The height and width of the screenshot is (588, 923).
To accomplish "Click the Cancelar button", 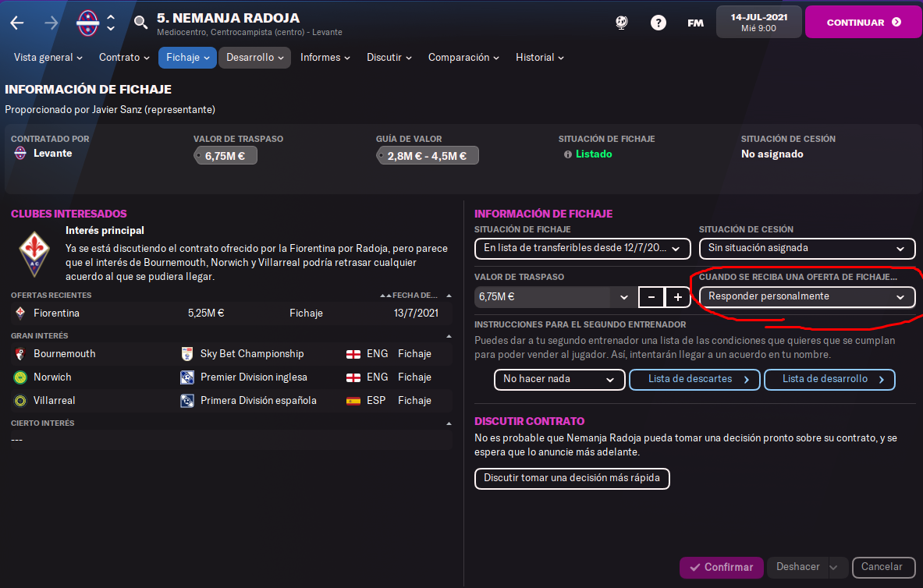I will point(883,568).
